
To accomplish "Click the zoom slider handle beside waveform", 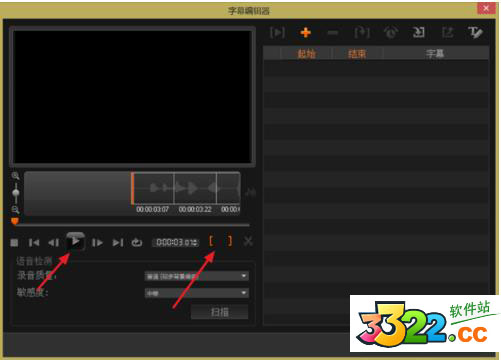I will (16, 193).
